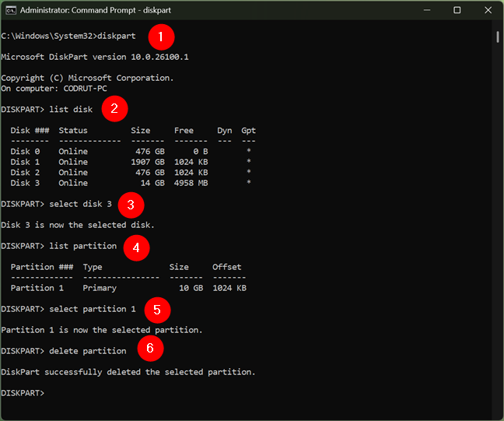Image resolution: width=504 pixels, height=421 pixels.
Task: Click the window title 'Administrator: Command Prompt - diskpart'
Action: click(x=96, y=10)
